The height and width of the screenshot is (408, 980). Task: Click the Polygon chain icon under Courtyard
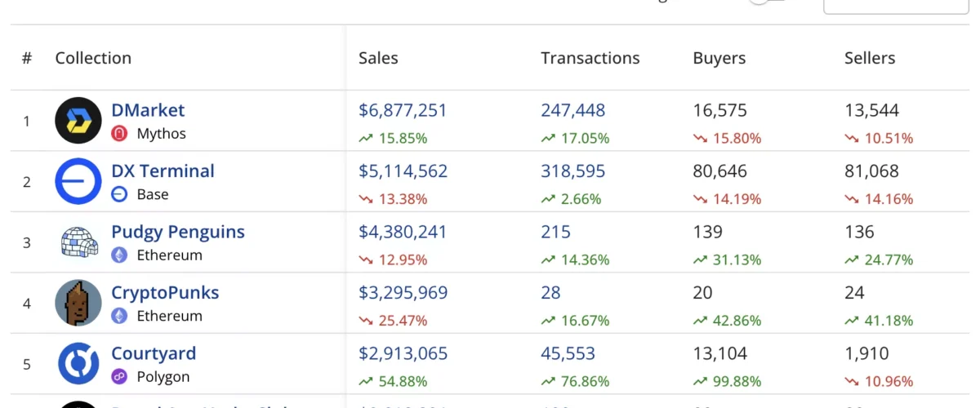pyautogui.click(x=119, y=377)
